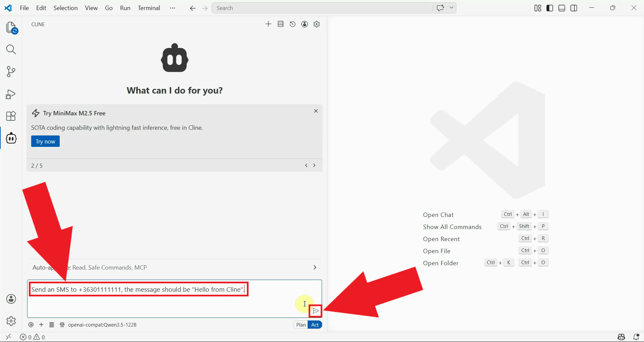Select the Cline robot icon in the activity bar
The width and height of the screenshot is (644, 342).
point(11,138)
